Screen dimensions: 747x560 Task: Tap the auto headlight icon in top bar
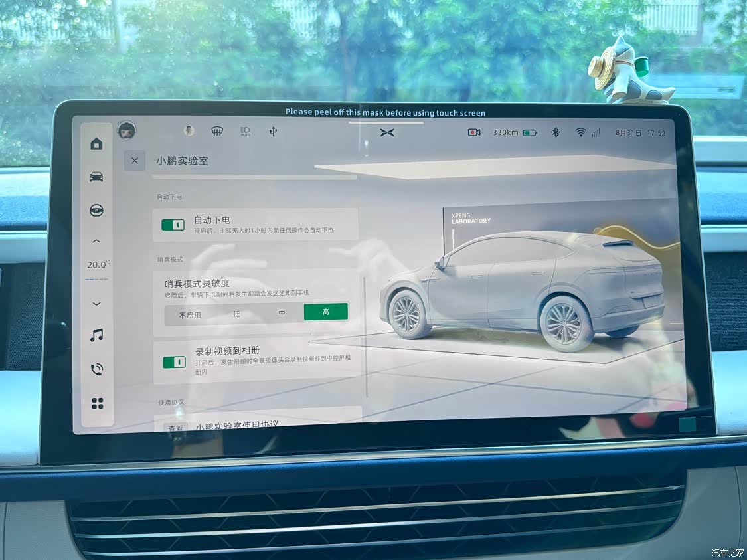(x=245, y=132)
